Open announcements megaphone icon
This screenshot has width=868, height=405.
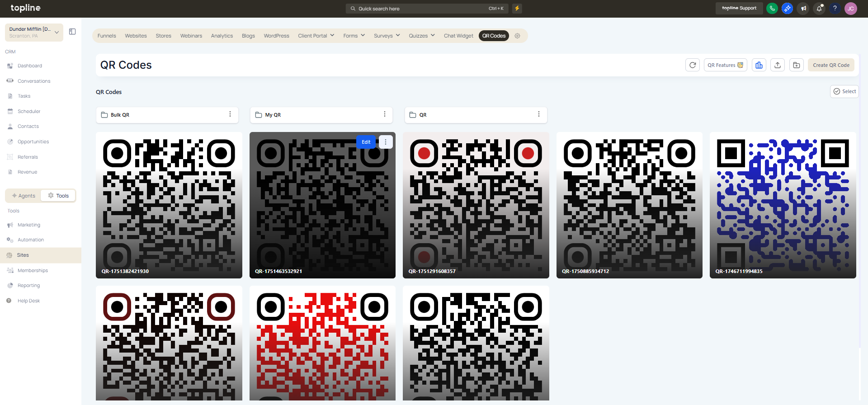click(803, 8)
